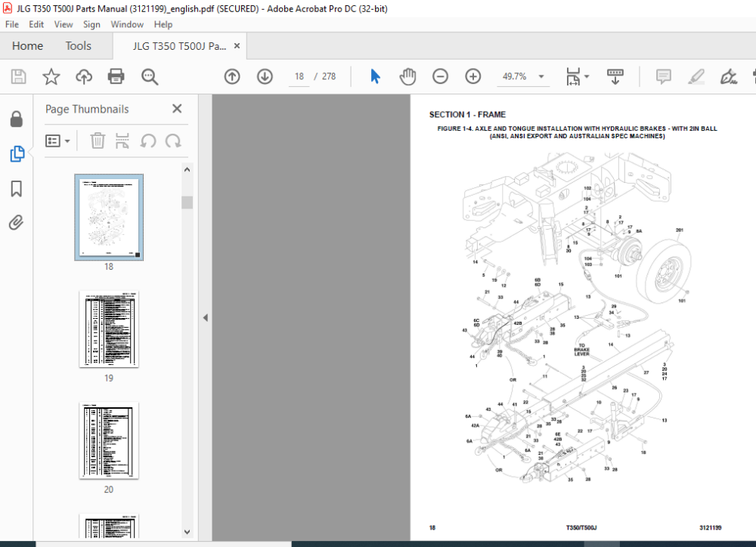The height and width of the screenshot is (547, 756).
Task: Select the JLG T350 T500J document tab
Action: (x=179, y=46)
